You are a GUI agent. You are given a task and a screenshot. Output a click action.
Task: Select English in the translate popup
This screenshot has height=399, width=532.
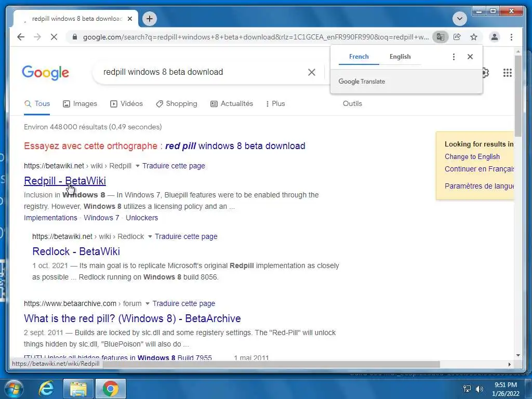pyautogui.click(x=400, y=57)
